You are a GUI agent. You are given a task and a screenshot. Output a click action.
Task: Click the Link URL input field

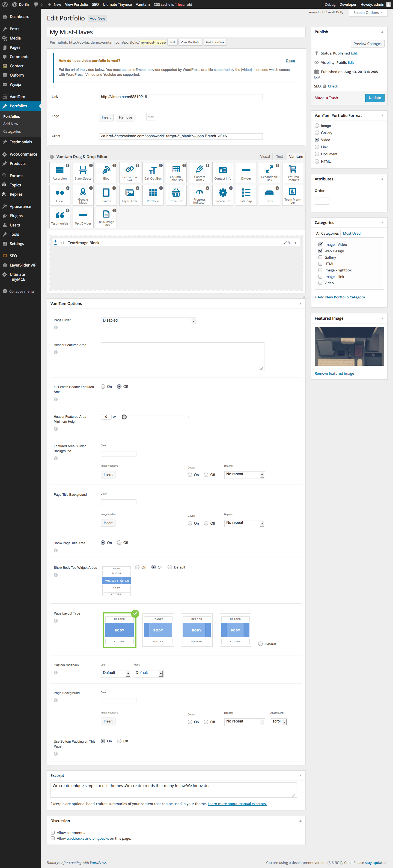[180, 97]
